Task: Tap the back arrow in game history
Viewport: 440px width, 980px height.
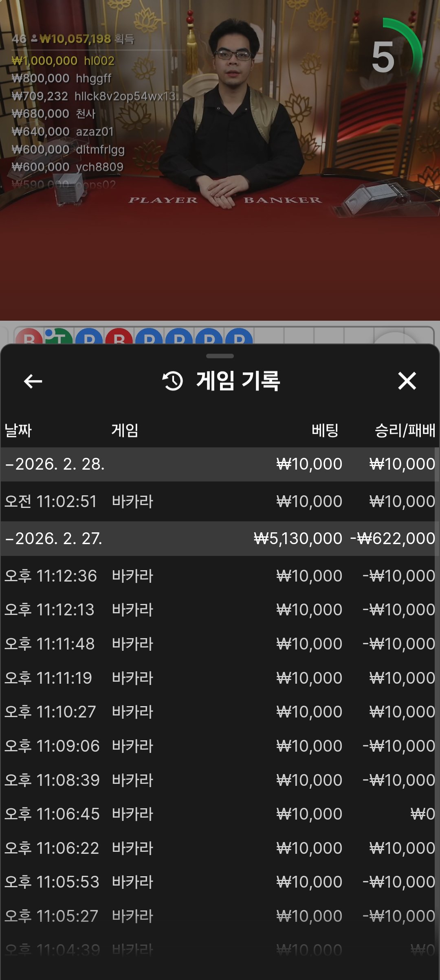Action: (33, 381)
